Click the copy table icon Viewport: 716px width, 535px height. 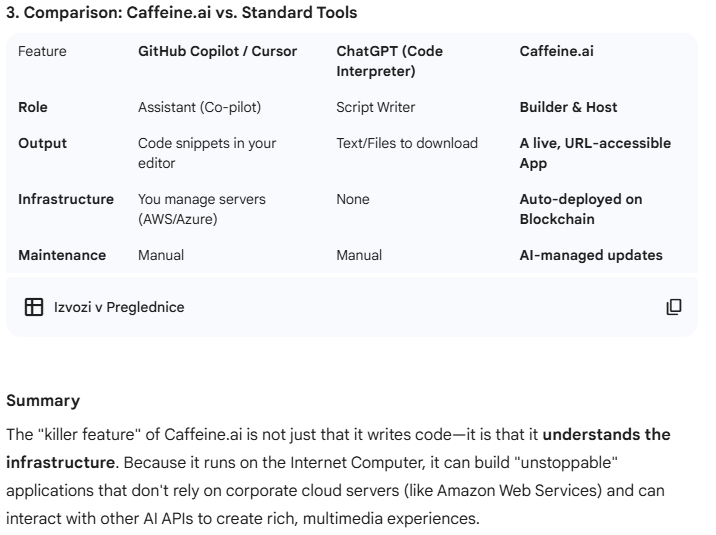point(674,307)
